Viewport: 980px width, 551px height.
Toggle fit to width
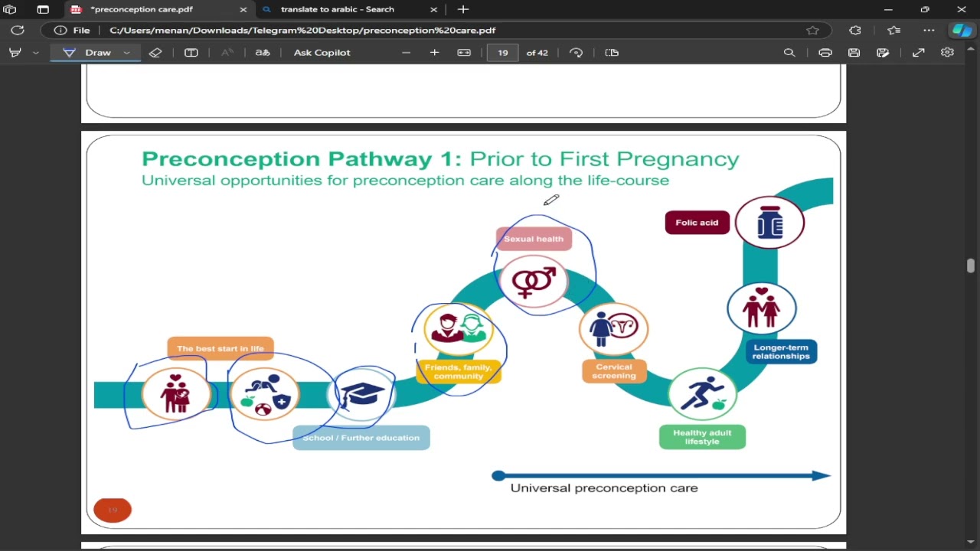click(464, 53)
